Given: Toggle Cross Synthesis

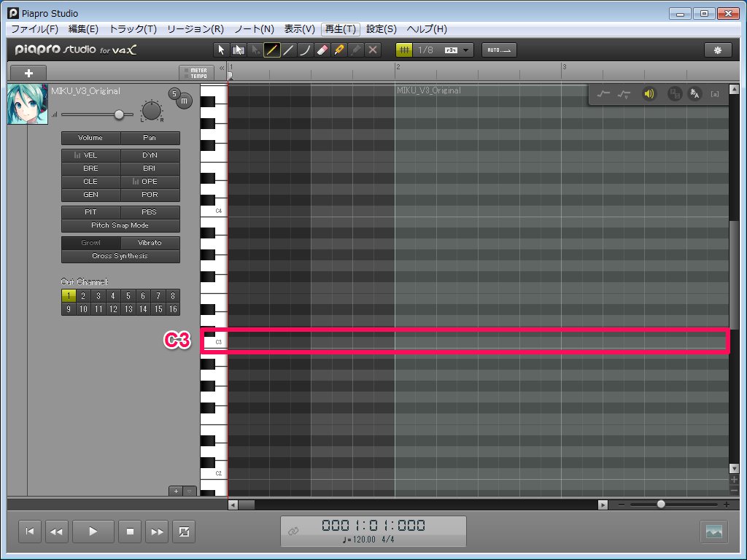Looking at the screenshot, I should [120, 256].
